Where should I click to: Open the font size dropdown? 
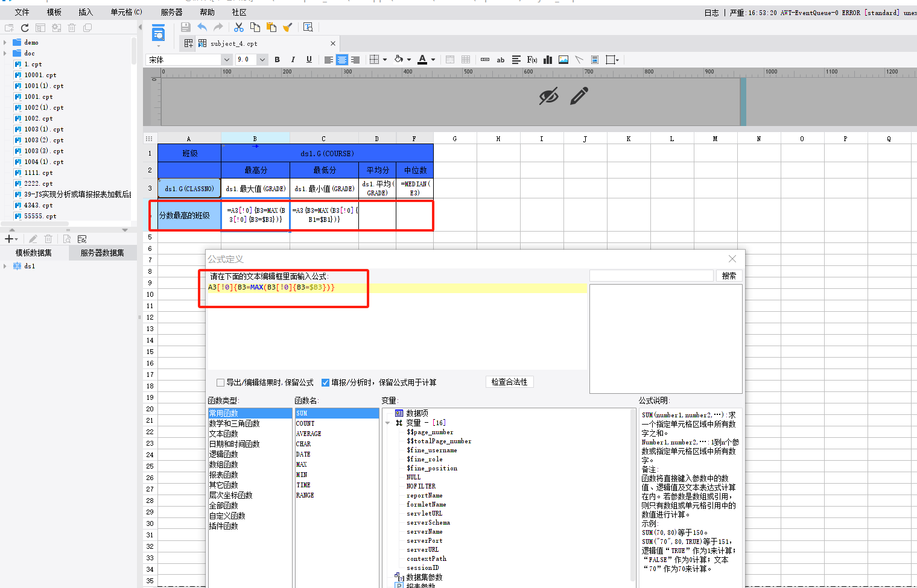tap(262, 60)
